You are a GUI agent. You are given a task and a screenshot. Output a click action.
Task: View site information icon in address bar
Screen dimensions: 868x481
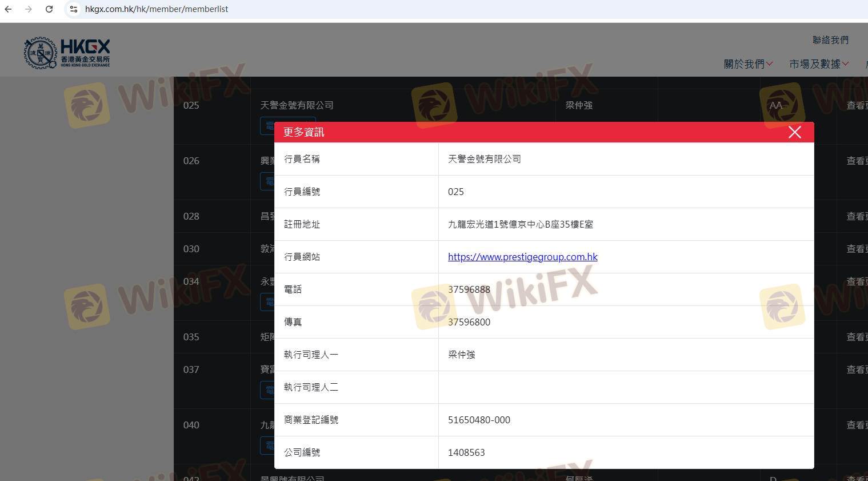pos(73,9)
